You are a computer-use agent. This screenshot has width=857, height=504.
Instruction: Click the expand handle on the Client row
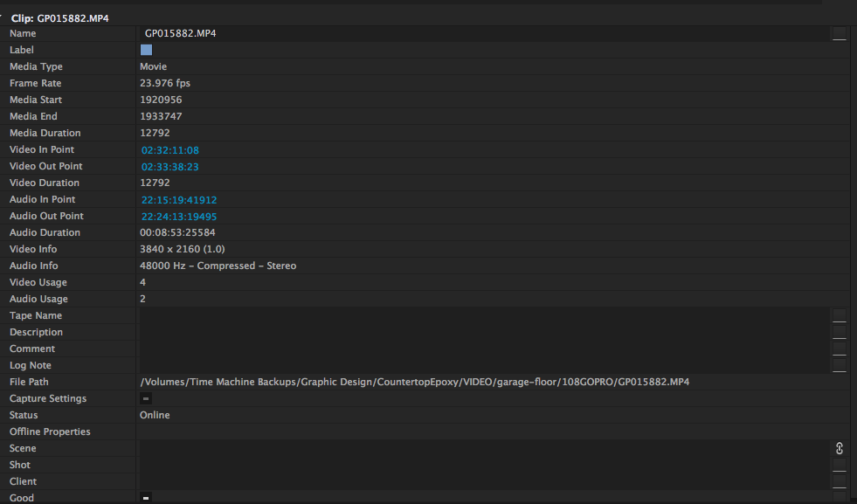pyautogui.click(x=839, y=481)
